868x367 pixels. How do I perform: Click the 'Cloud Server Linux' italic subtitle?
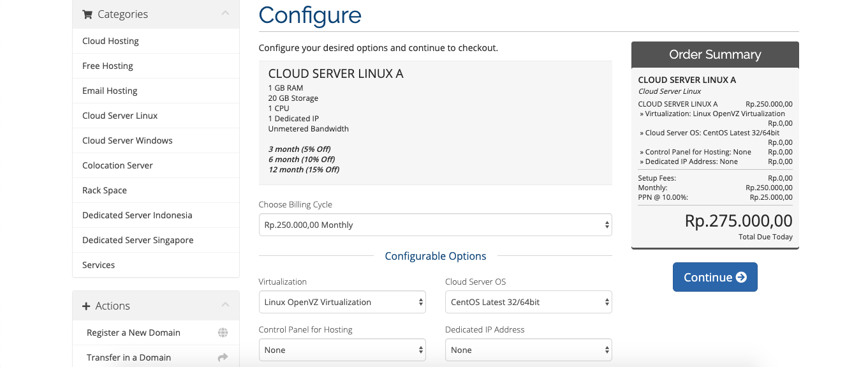click(670, 91)
